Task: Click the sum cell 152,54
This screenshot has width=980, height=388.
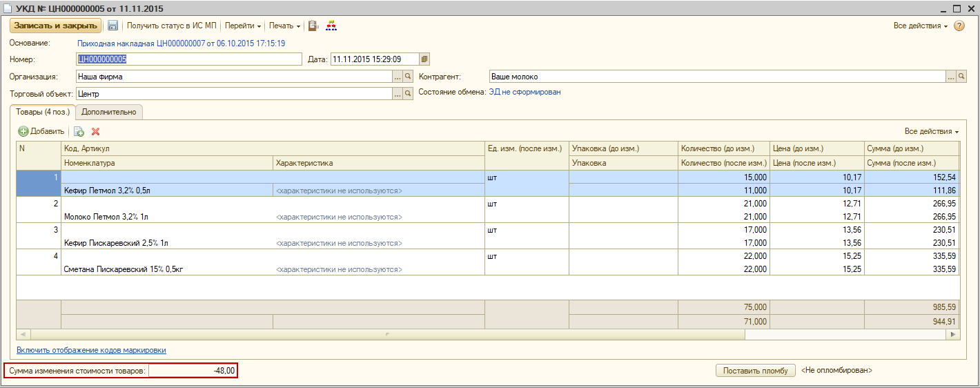Action: coord(912,177)
